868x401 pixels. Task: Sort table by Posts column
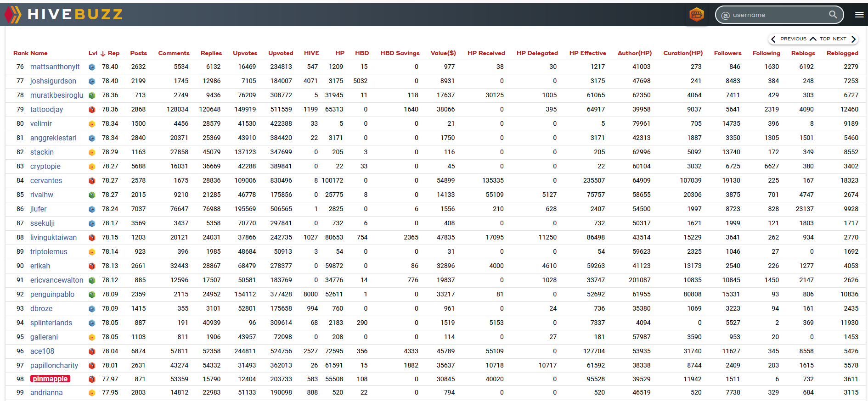(x=139, y=53)
